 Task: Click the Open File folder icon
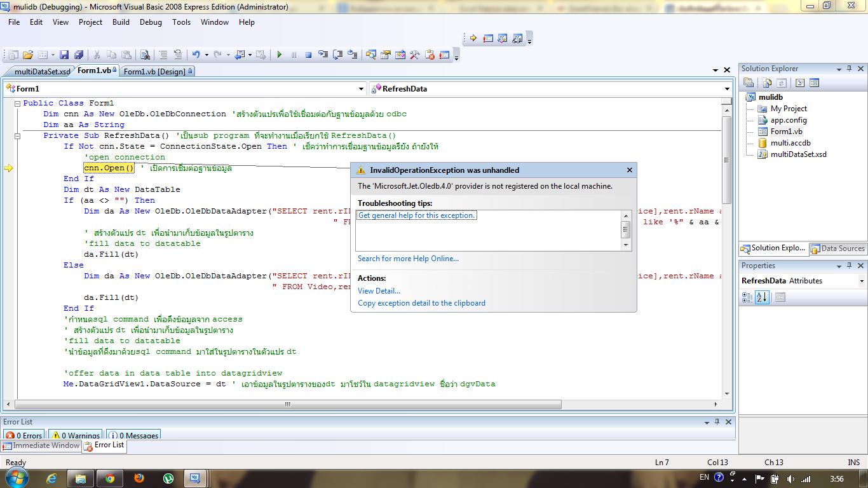28,55
